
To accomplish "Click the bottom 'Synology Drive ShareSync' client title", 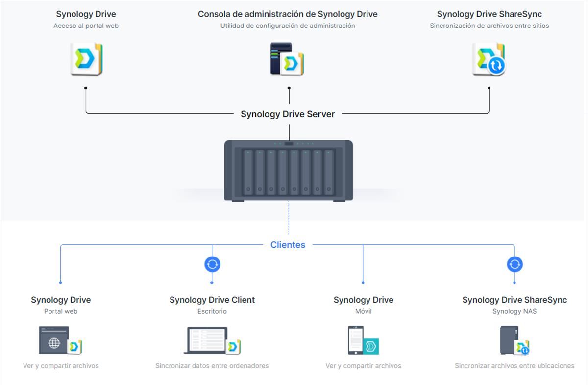I will coord(514,300).
